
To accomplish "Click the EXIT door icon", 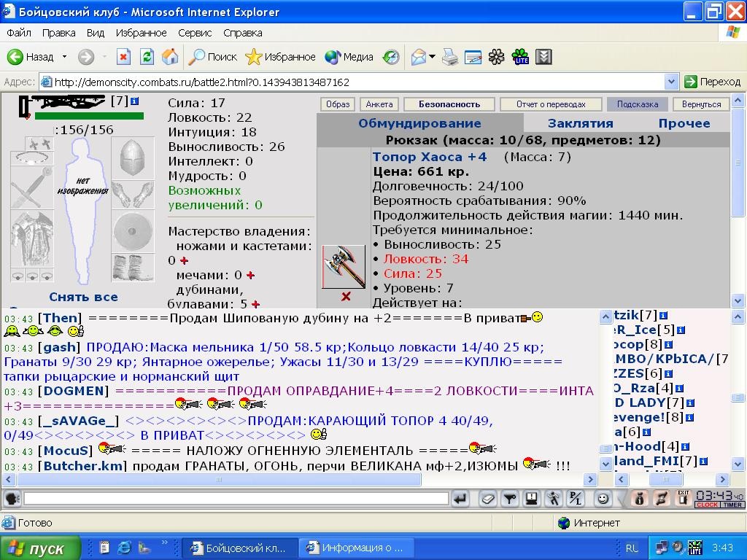I will (683, 498).
